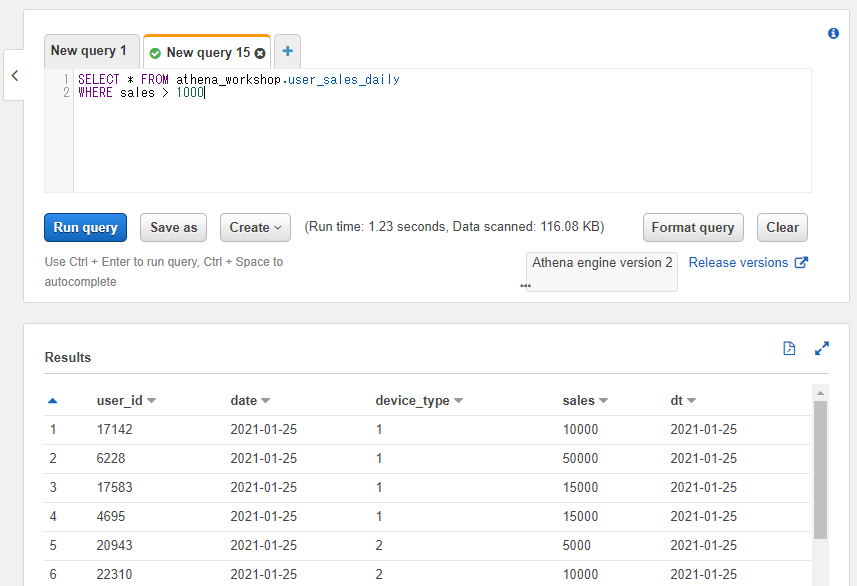857x586 pixels.
Task: Select user_id cell 17583
Action: (x=114, y=488)
